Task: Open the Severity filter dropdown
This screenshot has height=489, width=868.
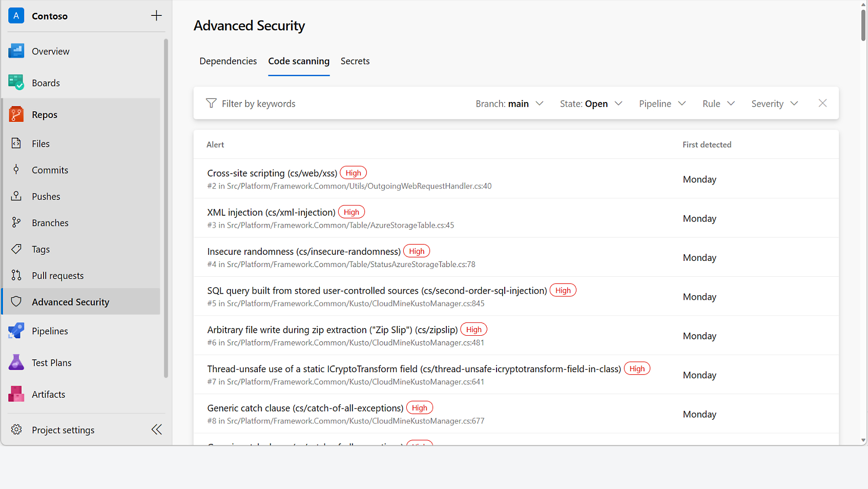Action: click(x=774, y=103)
